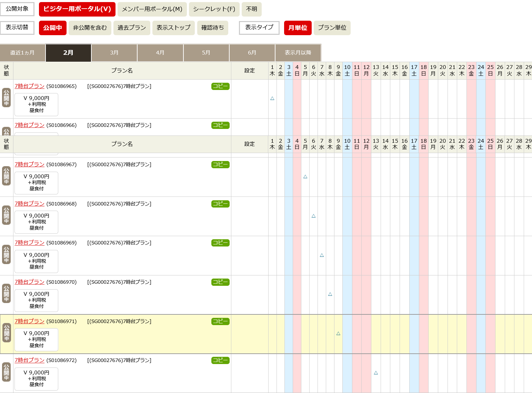
Task: Toggle 公開中 display filter
Action: click(52, 28)
